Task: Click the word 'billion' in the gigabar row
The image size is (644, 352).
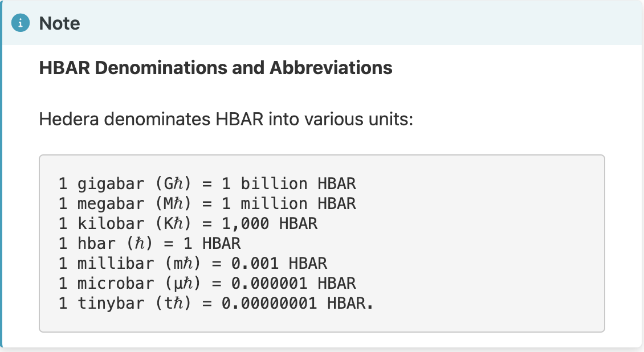Action: point(274,183)
